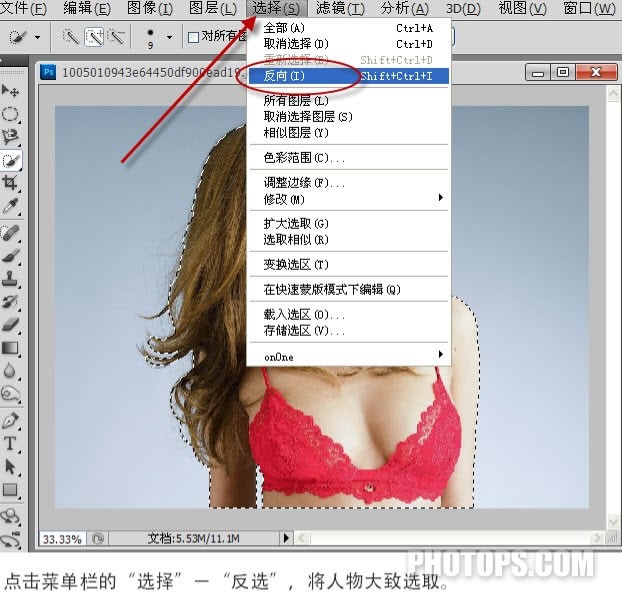The image size is (622, 608).
Task: Open the 窗口(W) menu
Action: pos(589,8)
